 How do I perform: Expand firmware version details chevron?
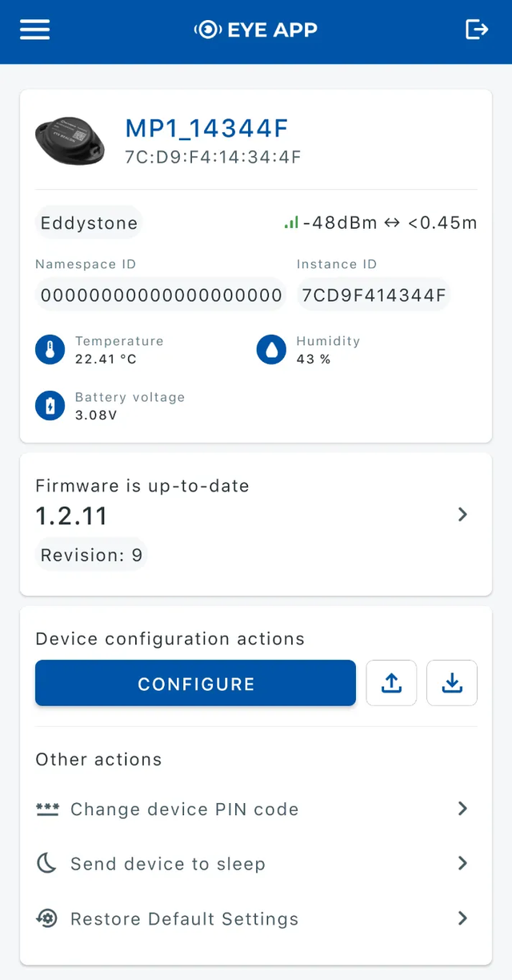(x=462, y=515)
